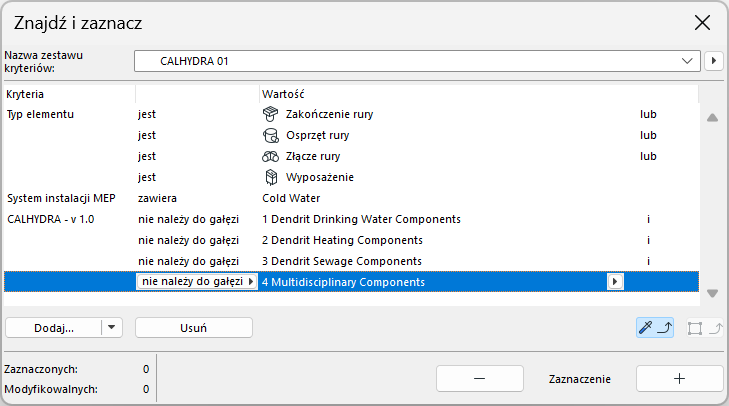Click the plus button to add to selection

679,379
